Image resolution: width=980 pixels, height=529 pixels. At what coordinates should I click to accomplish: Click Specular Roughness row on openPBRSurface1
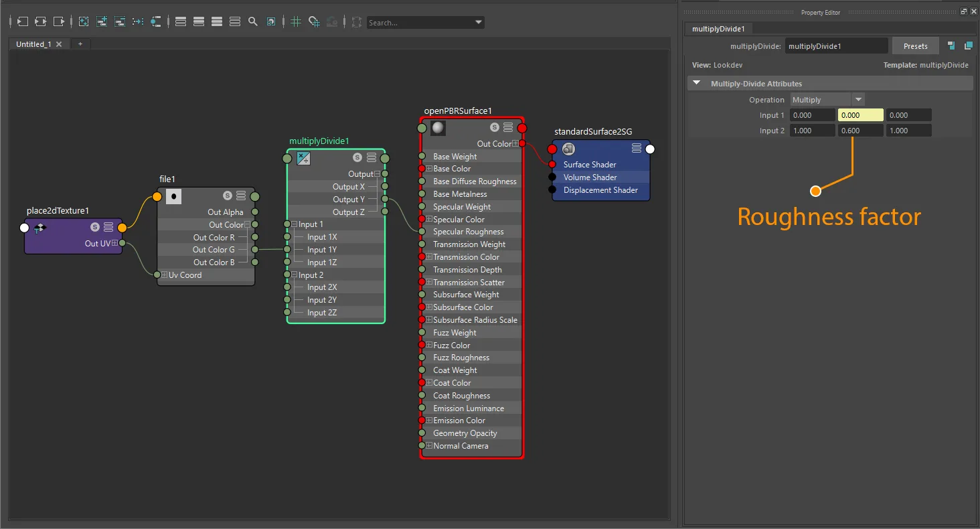pyautogui.click(x=472, y=232)
